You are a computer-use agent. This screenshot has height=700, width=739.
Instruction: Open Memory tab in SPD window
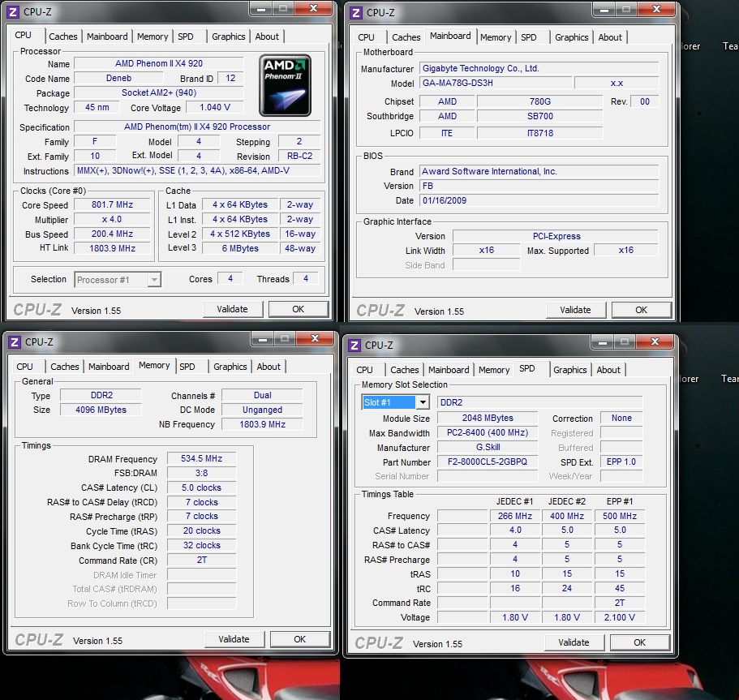click(494, 370)
